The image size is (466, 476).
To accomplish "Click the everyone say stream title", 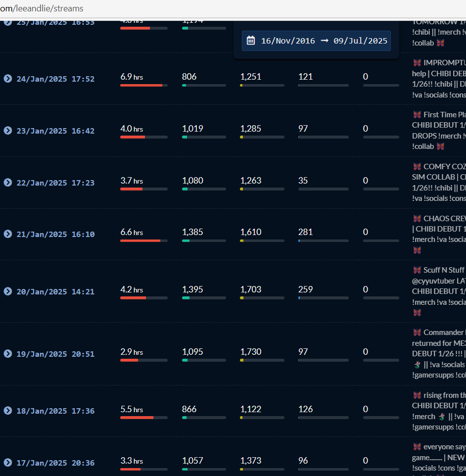I will (x=439, y=459).
